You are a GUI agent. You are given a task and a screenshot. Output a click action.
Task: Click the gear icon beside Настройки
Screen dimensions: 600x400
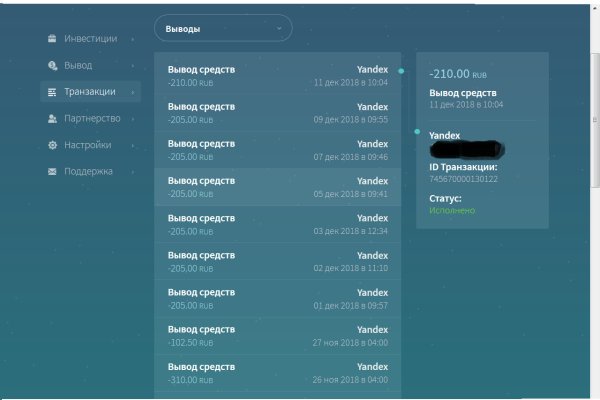point(52,145)
